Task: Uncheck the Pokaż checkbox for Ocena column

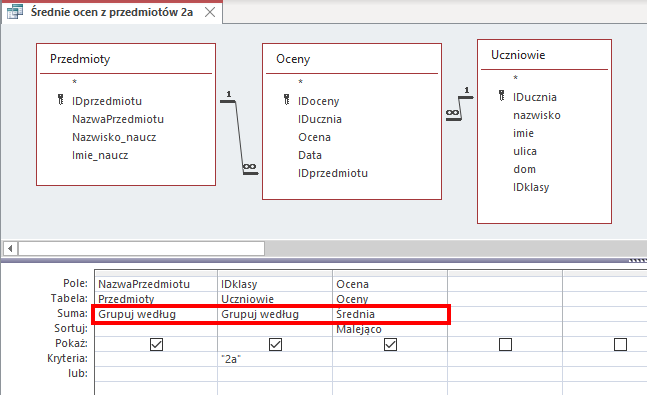Action: [x=390, y=344]
